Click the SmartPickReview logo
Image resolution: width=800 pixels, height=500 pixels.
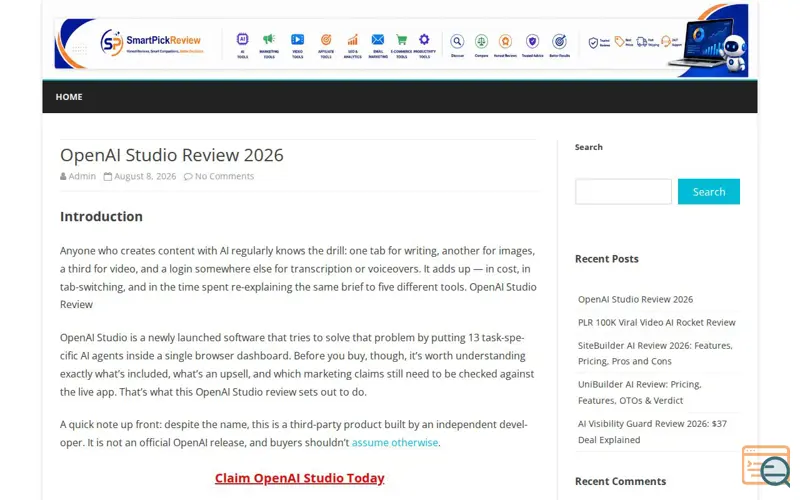tap(152, 42)
